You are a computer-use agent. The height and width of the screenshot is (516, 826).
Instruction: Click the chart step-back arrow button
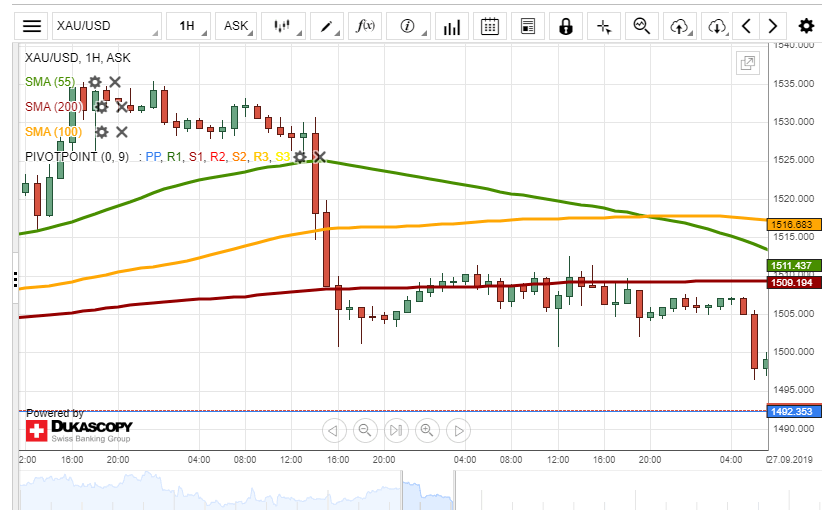334,431
